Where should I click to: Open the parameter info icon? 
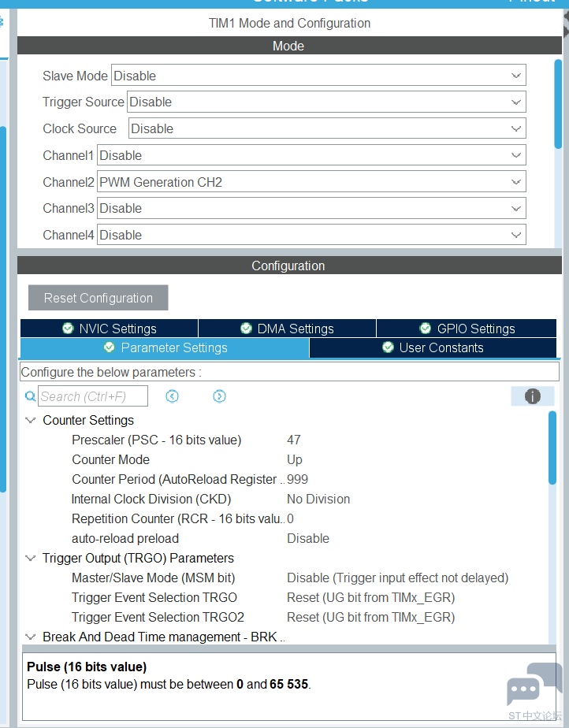tap(532, 396)
